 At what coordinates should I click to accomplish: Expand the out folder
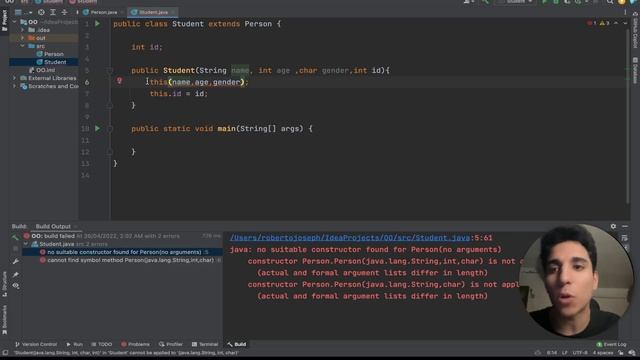[22, 38]
